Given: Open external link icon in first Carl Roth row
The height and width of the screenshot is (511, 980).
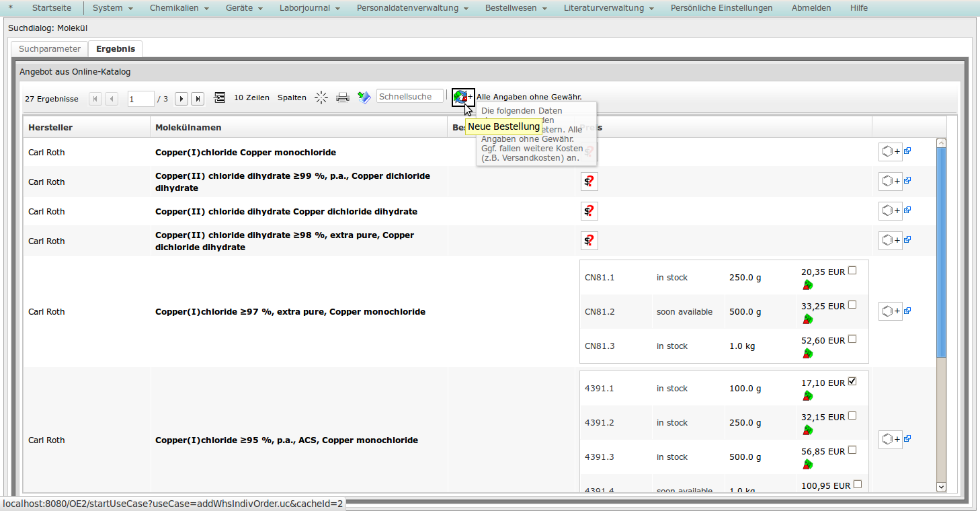Looking at the screenshot, I should [x=907, y=151].
